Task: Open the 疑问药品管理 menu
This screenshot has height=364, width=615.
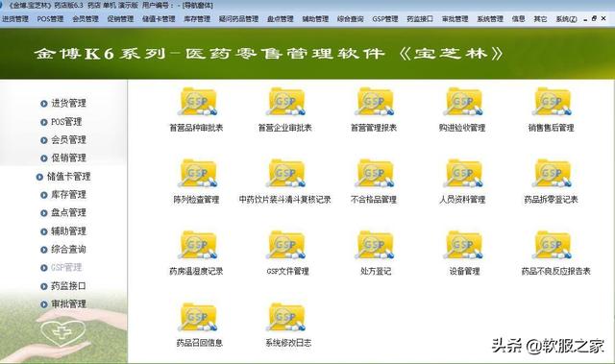Action: (x=239, y=19)
